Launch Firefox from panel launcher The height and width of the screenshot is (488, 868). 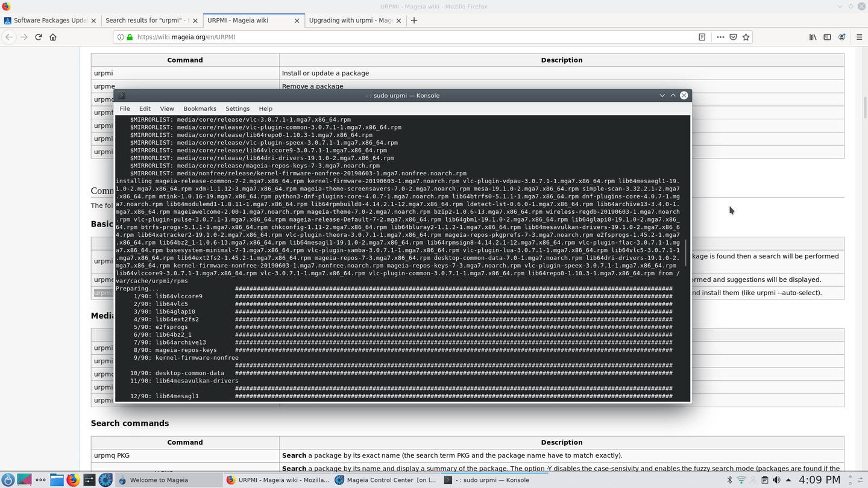[73, 480]
